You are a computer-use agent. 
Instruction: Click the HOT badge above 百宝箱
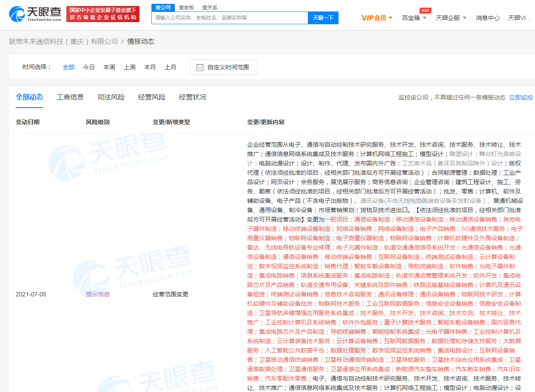425,10
